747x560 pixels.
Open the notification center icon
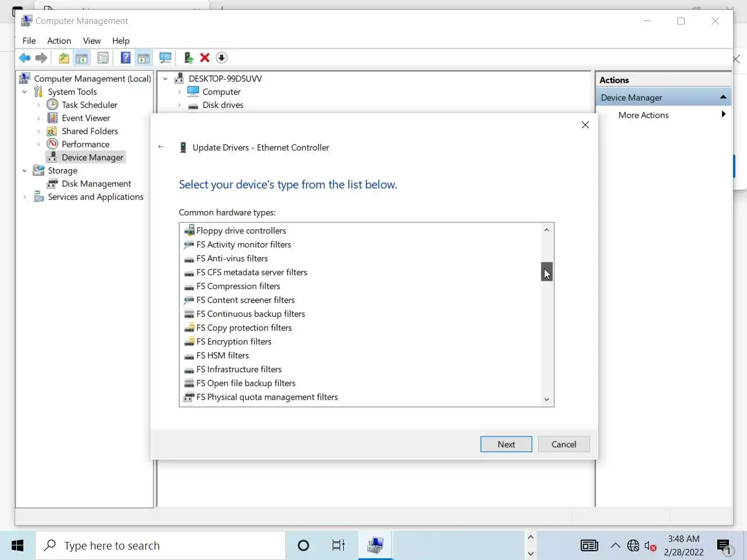[x=725, y=547]
